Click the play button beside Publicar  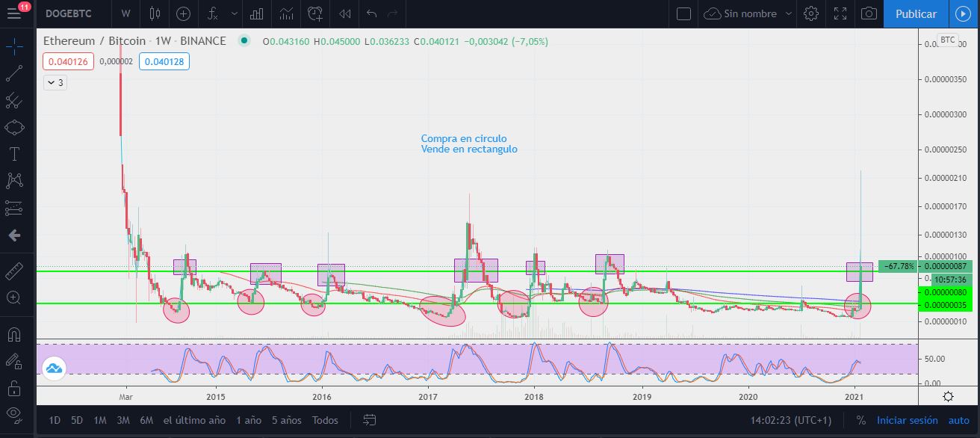(x=961, y=13)
